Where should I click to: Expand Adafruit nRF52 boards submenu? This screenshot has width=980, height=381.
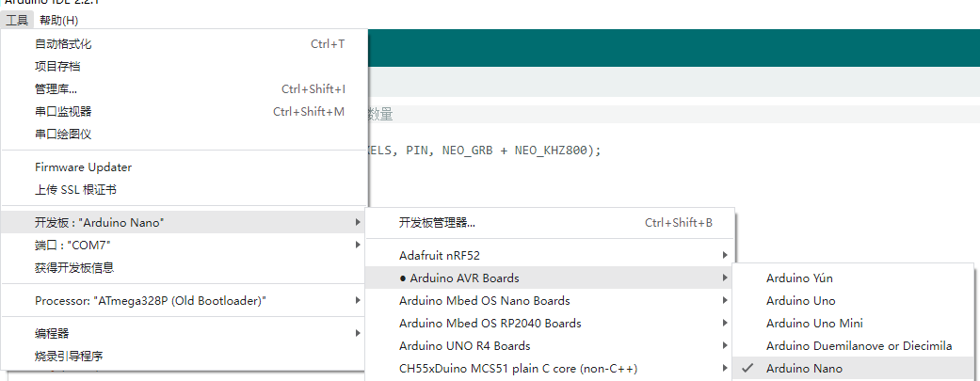tap(550, 256)
